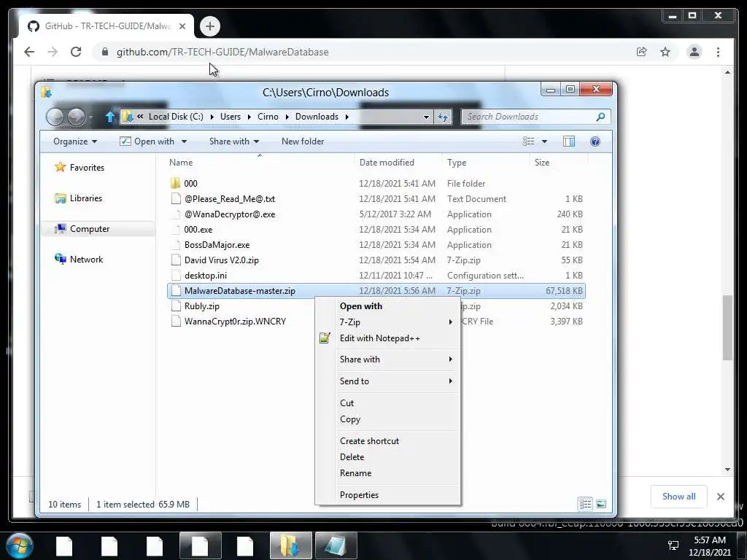The width and height of the screenshot is (747, 560).
Task: Expand the Downloads breadcrumb arrow
Action: point(347,117)
